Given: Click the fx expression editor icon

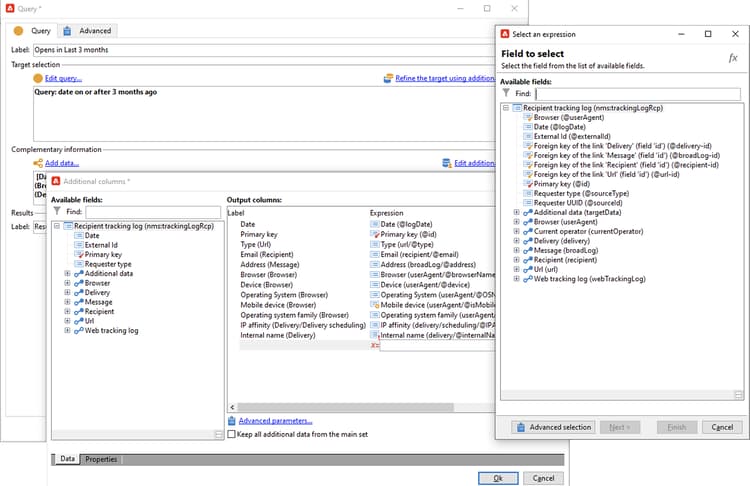Looking at the screenshot, I should coord(733,58).
